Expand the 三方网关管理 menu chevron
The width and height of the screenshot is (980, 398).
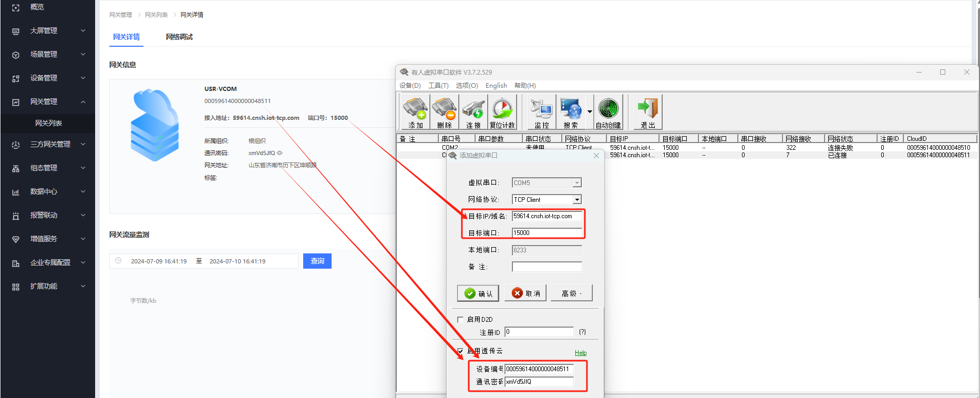(83, 144)
